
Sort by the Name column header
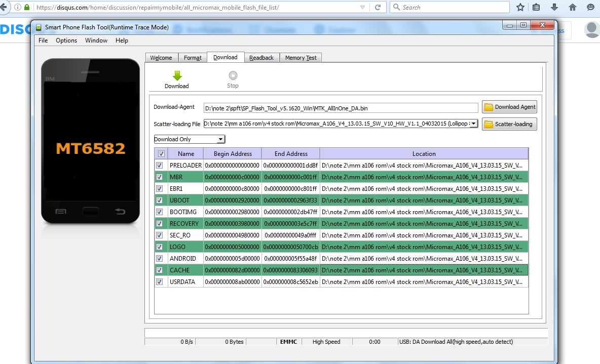click(x=186, y=154)
